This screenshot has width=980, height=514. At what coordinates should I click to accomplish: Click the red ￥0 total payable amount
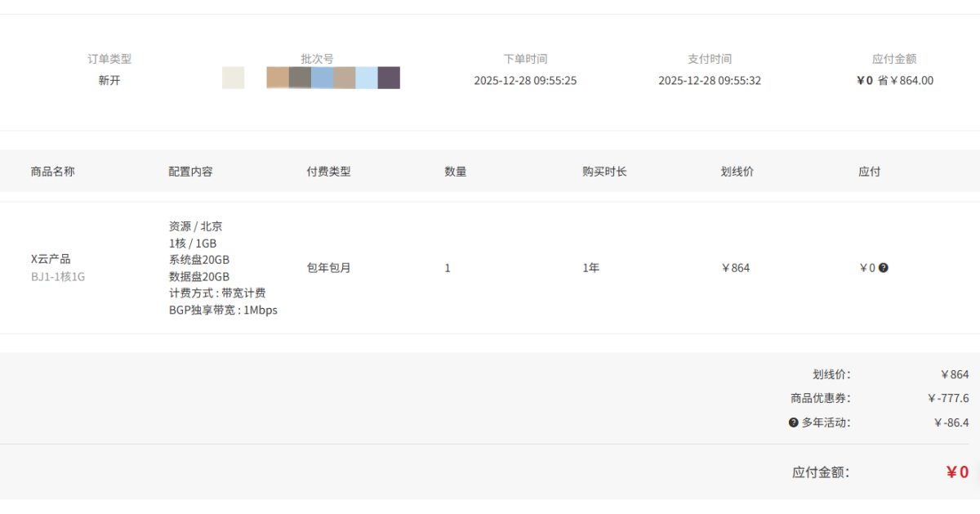957,472
